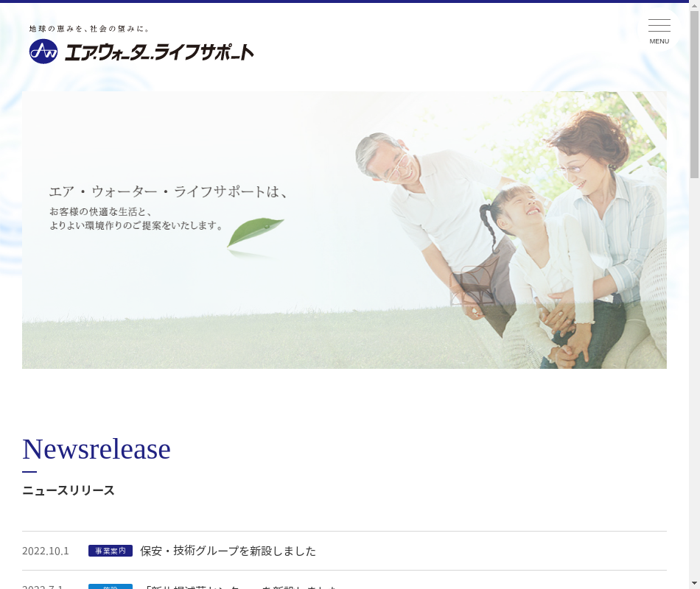Click the family hero banner image
Screen dimensions: 700x589
344,230
